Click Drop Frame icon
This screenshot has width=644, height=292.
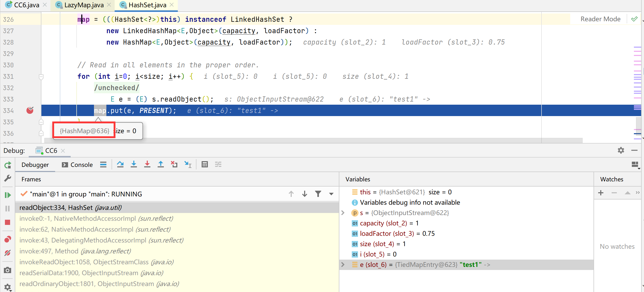click(174, 165)
